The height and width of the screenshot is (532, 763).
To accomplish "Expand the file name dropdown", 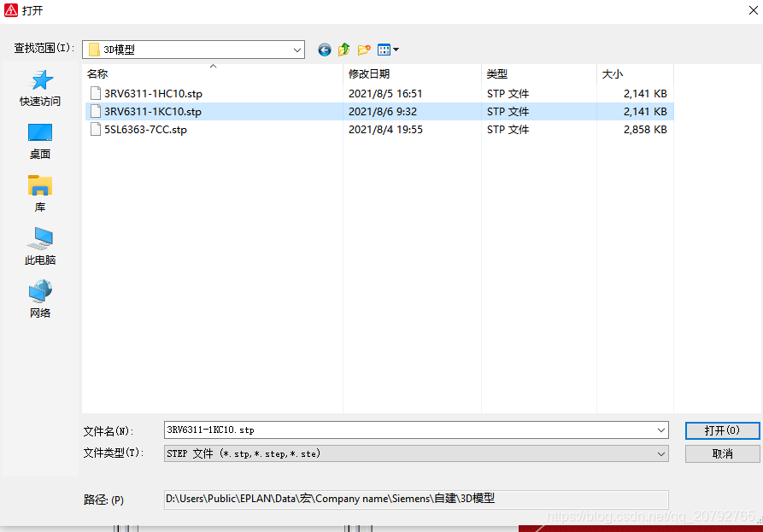I will pyautogui.click(x=661, y=430).
